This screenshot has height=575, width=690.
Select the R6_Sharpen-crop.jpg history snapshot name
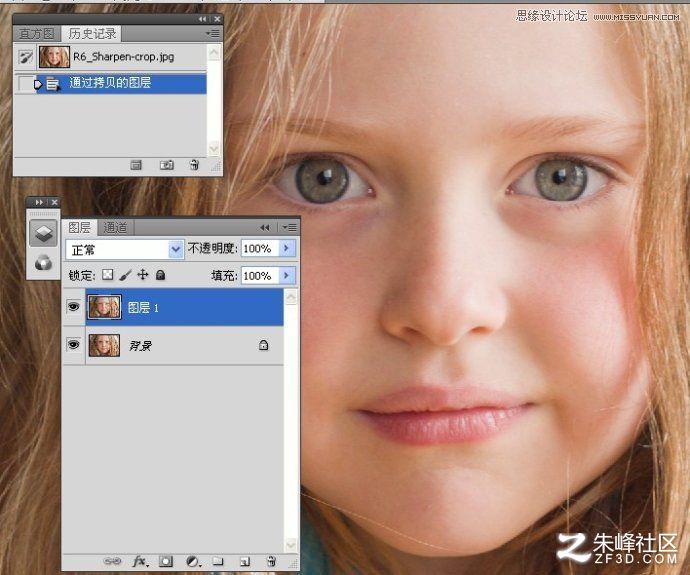click(x=123, y=57)
